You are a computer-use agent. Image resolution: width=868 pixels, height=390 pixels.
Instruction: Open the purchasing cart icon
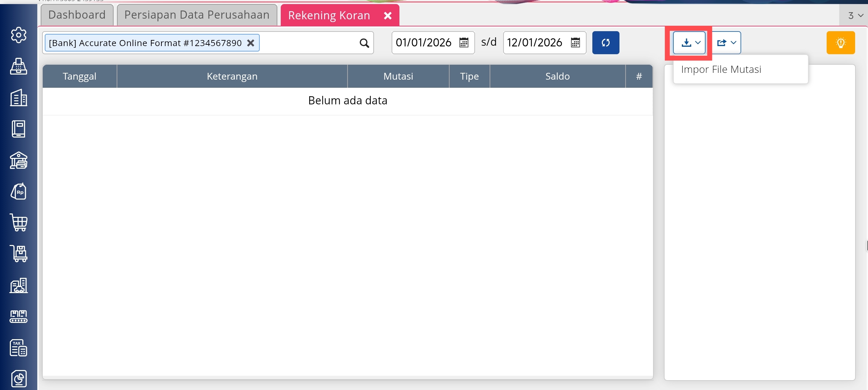[x=18, y=223]
